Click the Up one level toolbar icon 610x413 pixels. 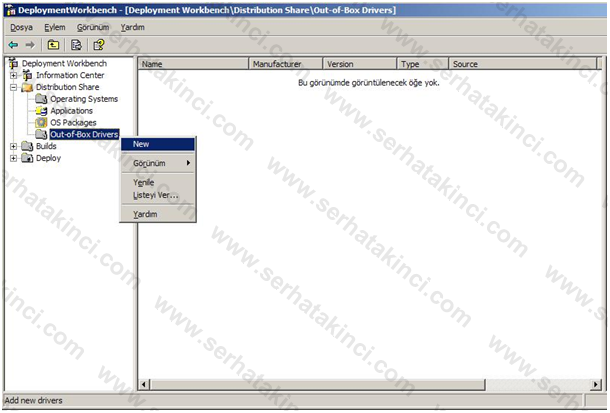click(53, 44)
